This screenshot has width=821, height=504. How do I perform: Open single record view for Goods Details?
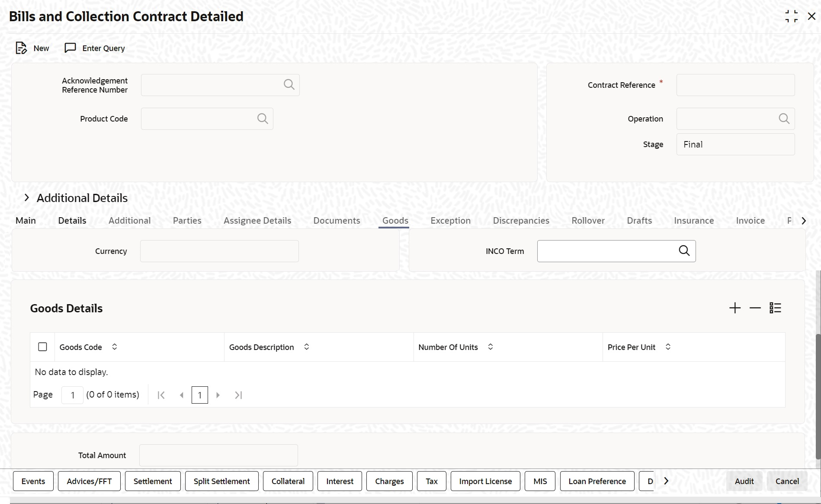[x=775, y=308]
